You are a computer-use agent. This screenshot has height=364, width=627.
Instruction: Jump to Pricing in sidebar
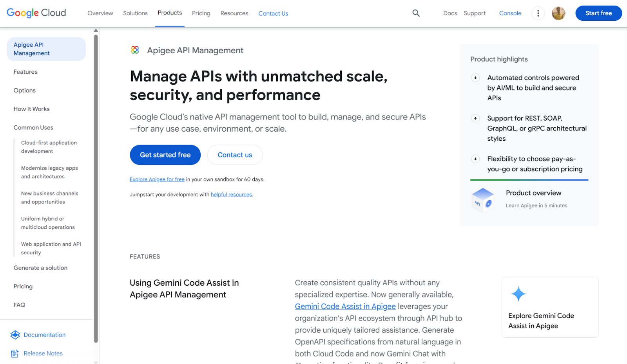click(23, 286)
